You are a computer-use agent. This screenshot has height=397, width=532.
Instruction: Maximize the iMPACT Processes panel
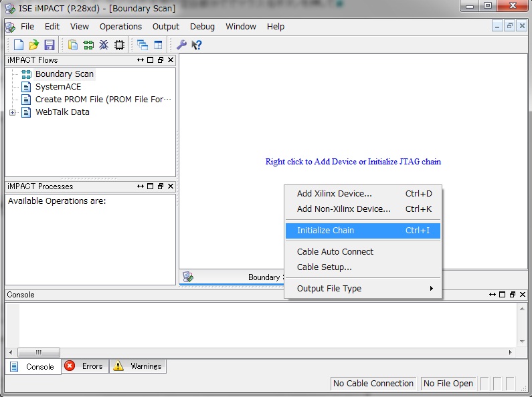(151, 186)
